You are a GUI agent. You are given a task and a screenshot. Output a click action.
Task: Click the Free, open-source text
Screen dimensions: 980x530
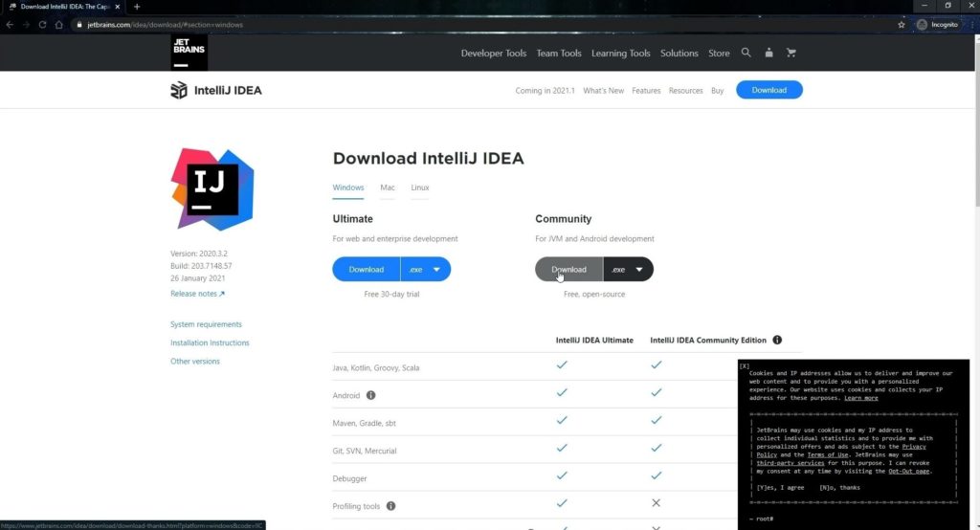point(593,294)
